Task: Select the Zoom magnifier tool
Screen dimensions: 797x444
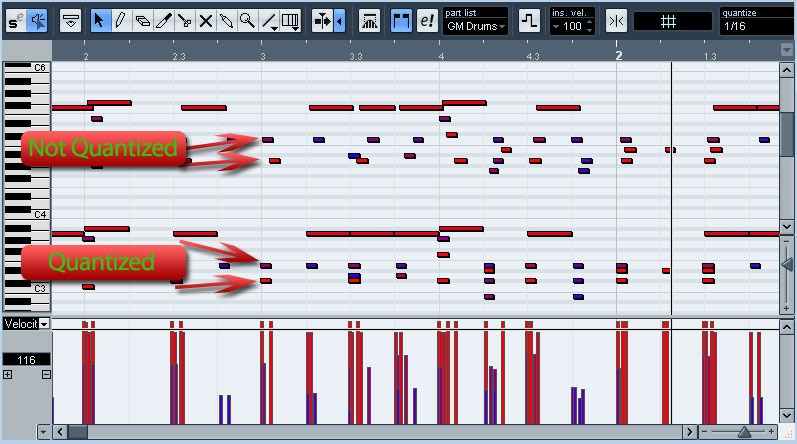Action: pyautogui.click(x=247, y=21)
